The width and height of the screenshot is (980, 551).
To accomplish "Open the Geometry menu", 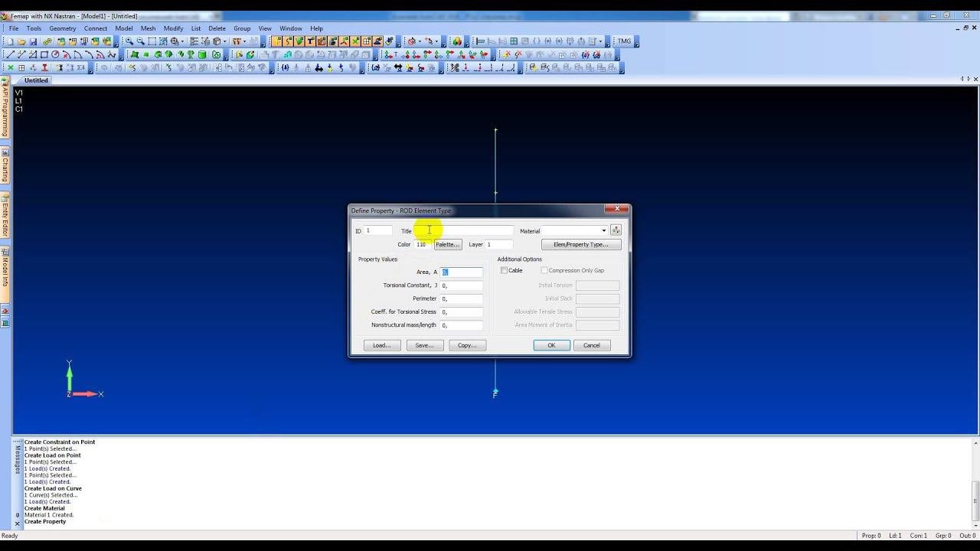I will pos(63,28).
